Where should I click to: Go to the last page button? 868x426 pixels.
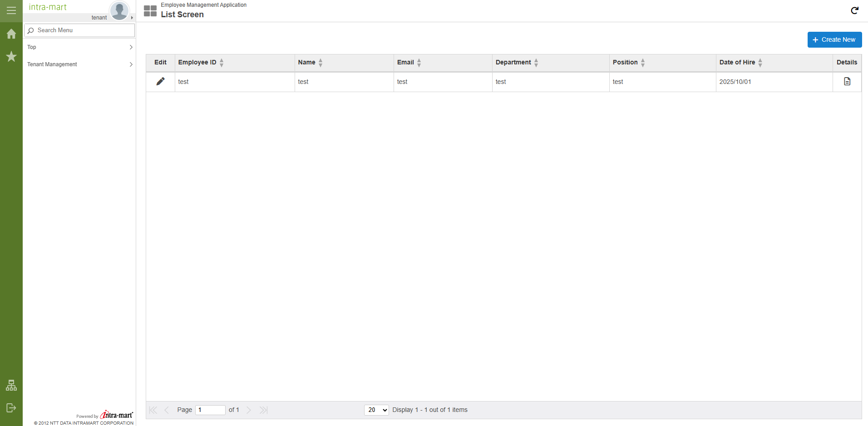264,410
